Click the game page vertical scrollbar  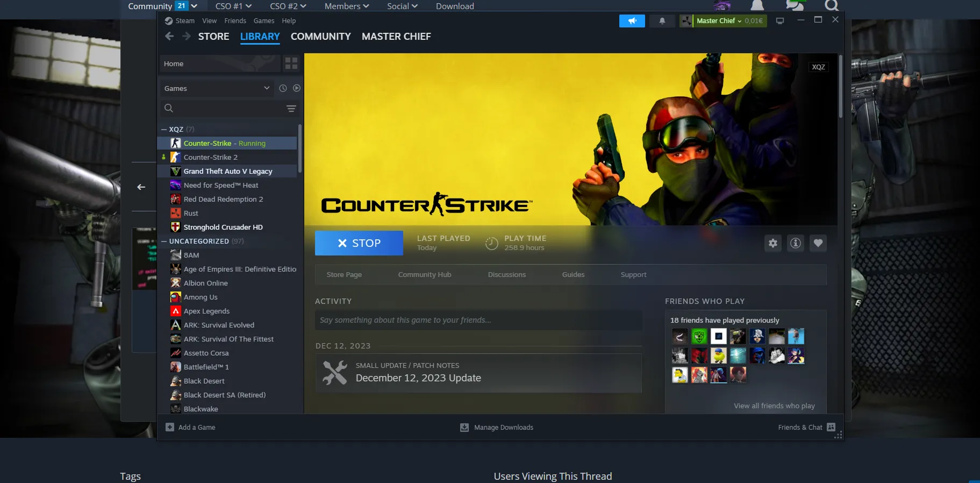(x=841, y=86)
